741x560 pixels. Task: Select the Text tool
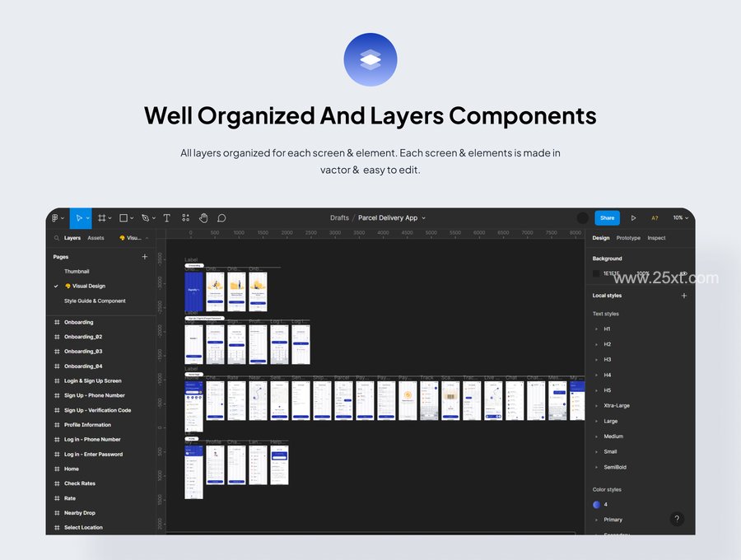(167, 218)
